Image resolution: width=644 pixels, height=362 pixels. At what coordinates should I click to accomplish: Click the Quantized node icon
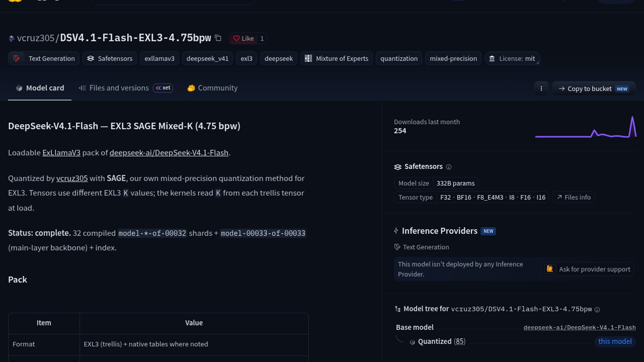[412, 342]
